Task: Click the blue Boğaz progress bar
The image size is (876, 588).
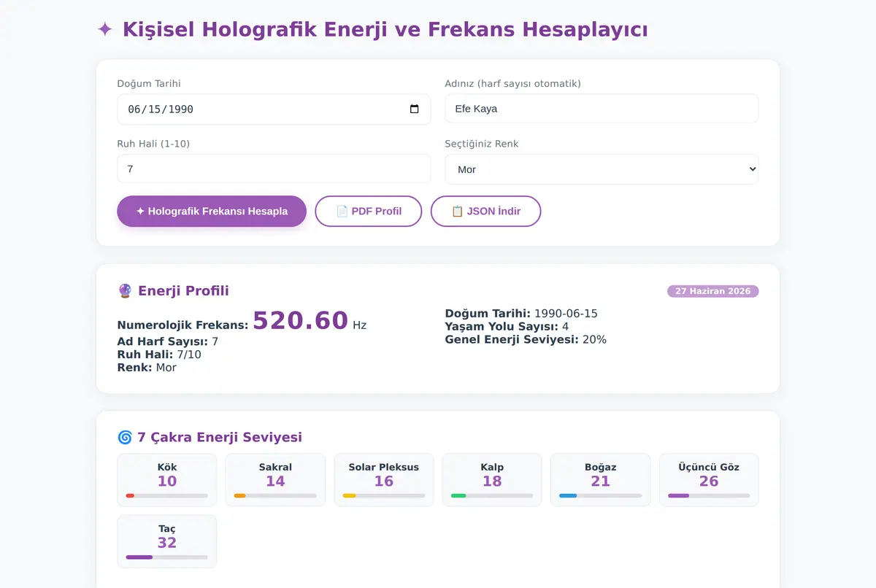Action: 601,496
